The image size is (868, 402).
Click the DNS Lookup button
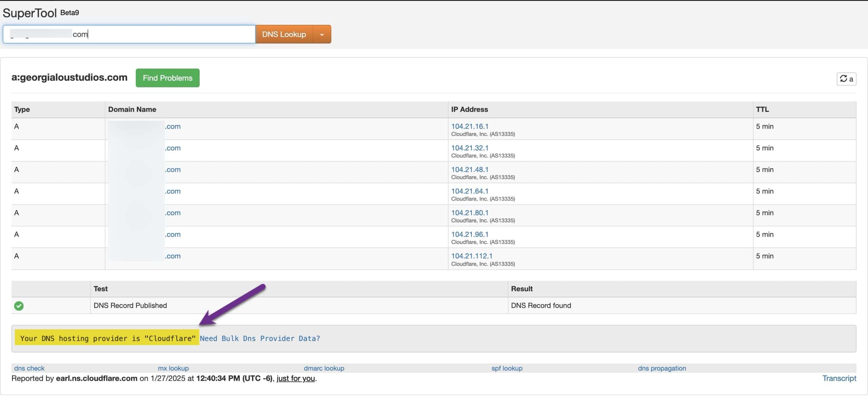284,34
